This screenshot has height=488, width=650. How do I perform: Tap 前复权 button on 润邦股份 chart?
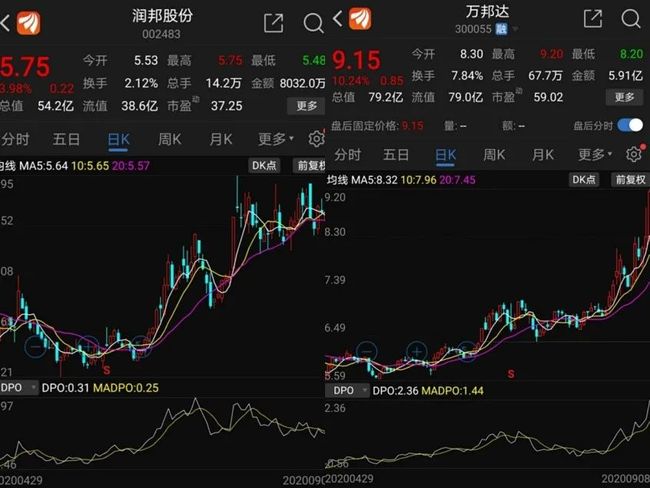[309, 165]
